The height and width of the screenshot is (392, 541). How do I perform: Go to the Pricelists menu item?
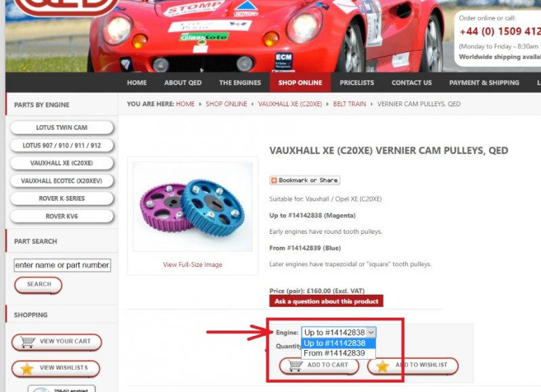[x=357, y=82]
